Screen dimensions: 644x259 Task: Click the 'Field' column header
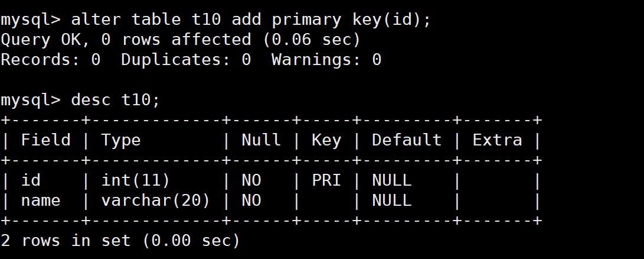(46, 140)
